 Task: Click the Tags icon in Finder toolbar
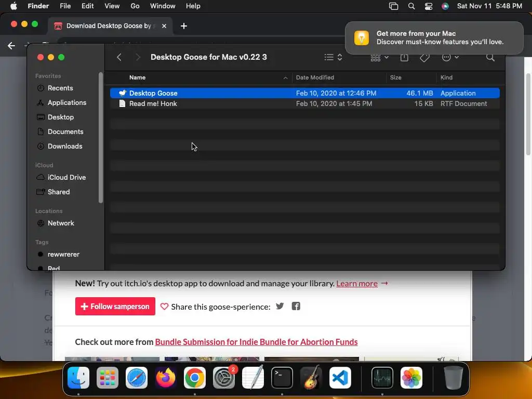(424, 57)
